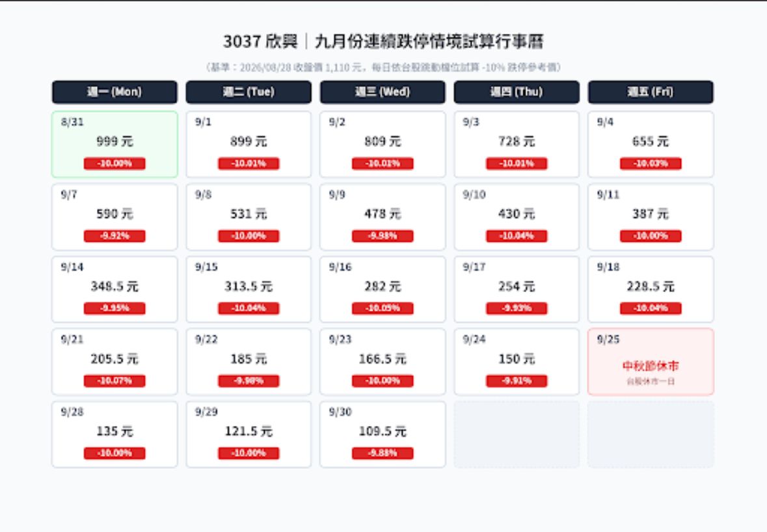
Task: Select the 週四 (Thu) column header
Action: tap(517, 92)
